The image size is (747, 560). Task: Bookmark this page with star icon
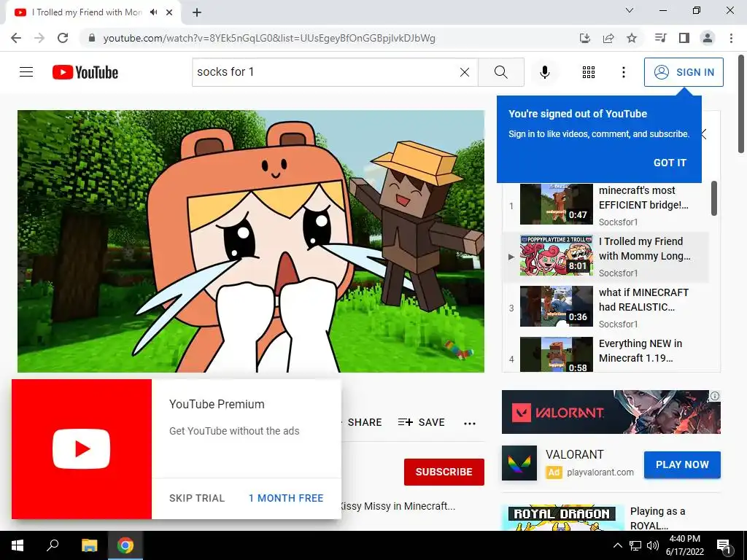tap(632, 38)
